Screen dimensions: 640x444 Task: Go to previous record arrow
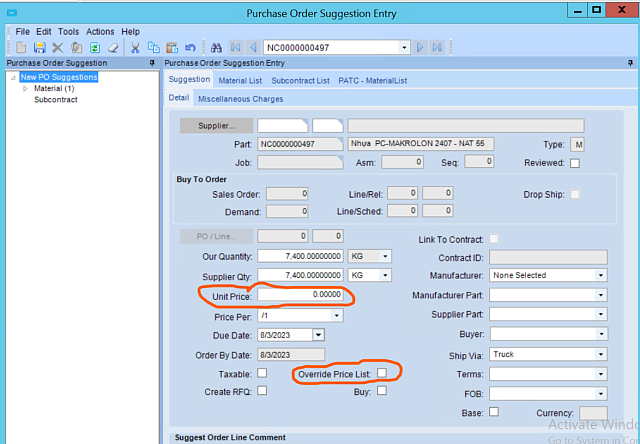[x=253, y=48]
